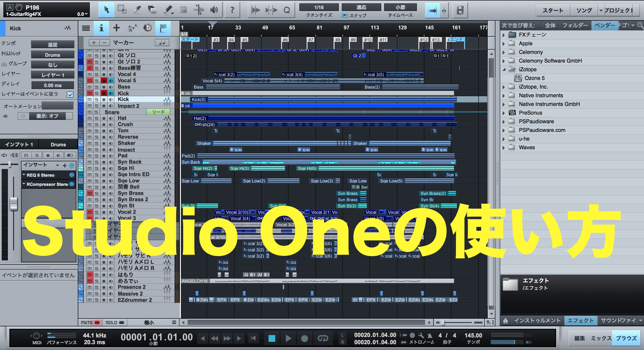
Task: Open the inspector info icon
Action: tap(101, 28)
